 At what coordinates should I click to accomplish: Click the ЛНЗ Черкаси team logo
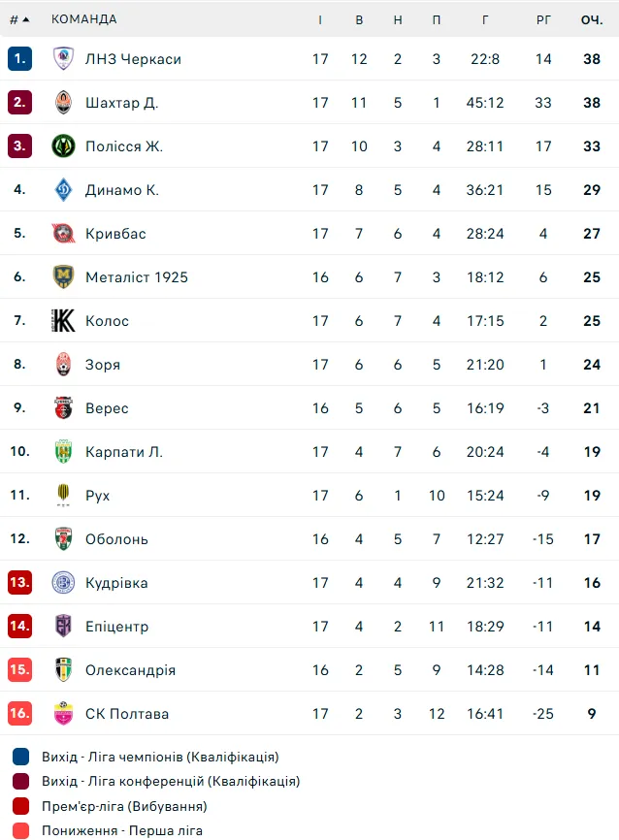point(63,59)
